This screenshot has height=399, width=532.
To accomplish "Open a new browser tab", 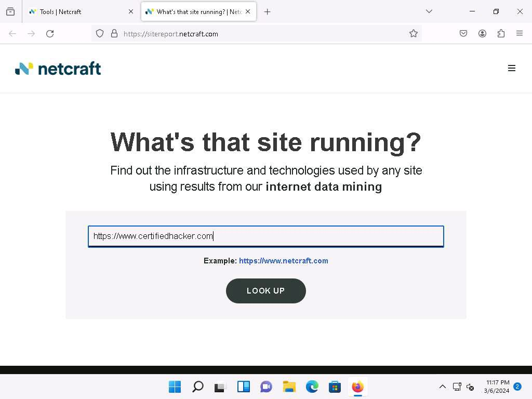I will click(267, 11).
